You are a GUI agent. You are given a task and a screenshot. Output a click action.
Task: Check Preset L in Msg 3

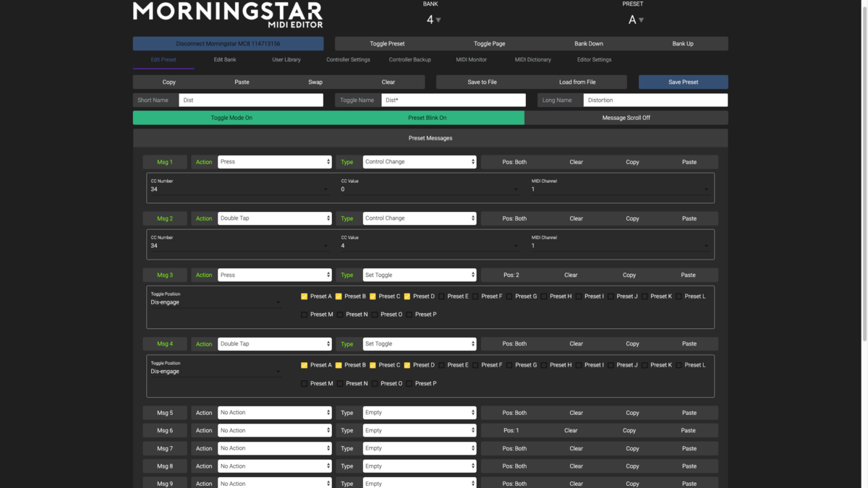678,296
